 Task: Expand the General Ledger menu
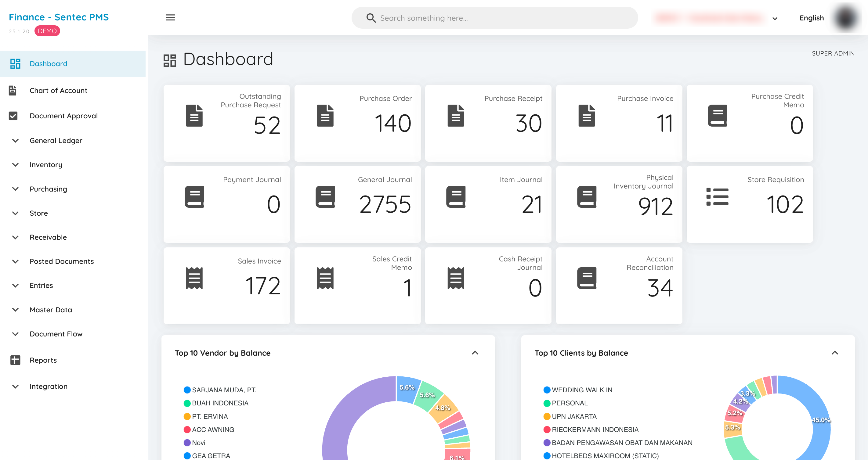click(x=73, y=140)
